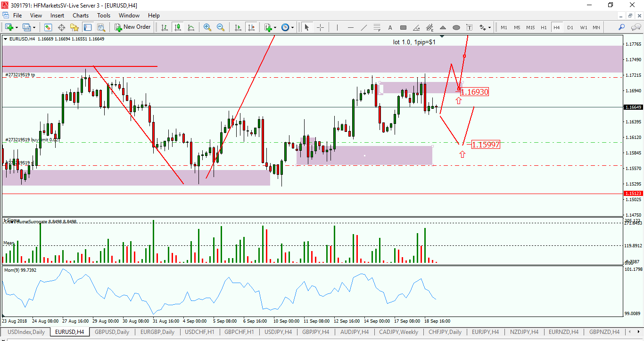This screenshot has width=644, height=341.
Task: Click the New Order button
Action: coord(132,27)
